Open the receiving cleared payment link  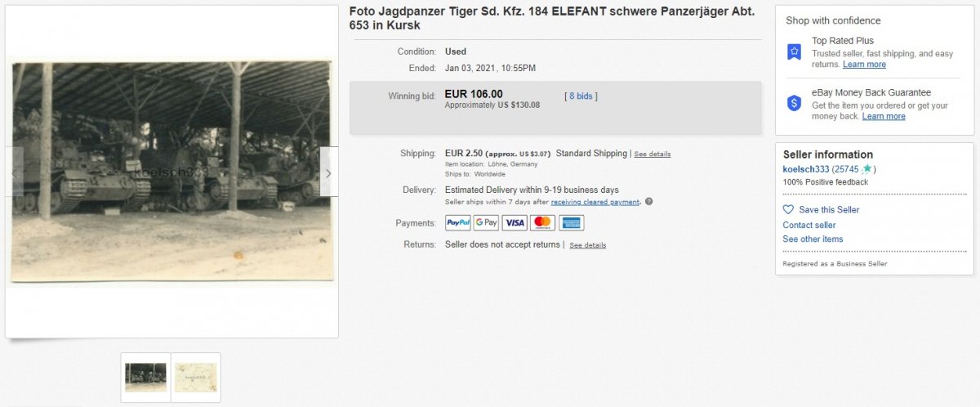[x=595, y=202]
